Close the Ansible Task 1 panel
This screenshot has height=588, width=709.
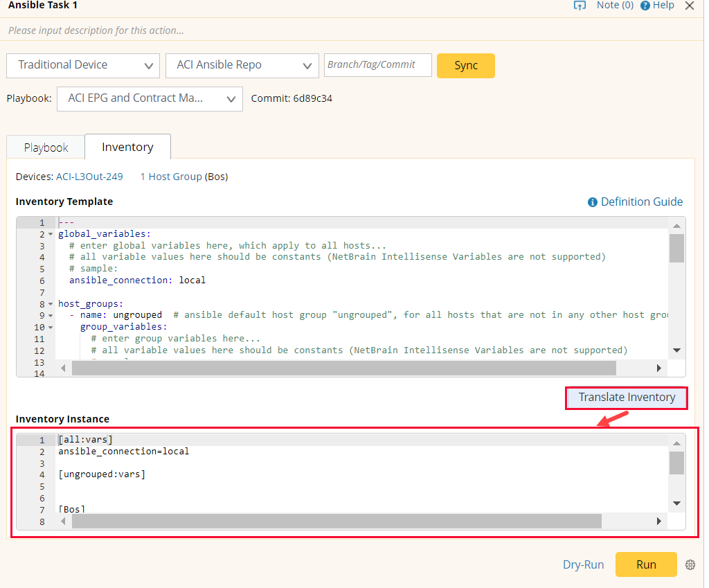point(689,6)
